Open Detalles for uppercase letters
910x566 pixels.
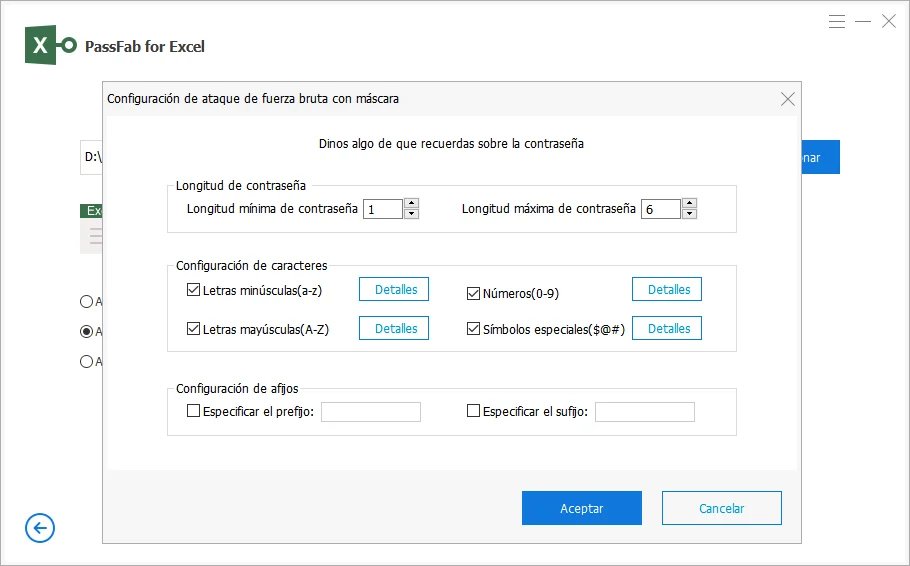click(x=393, y=328)
